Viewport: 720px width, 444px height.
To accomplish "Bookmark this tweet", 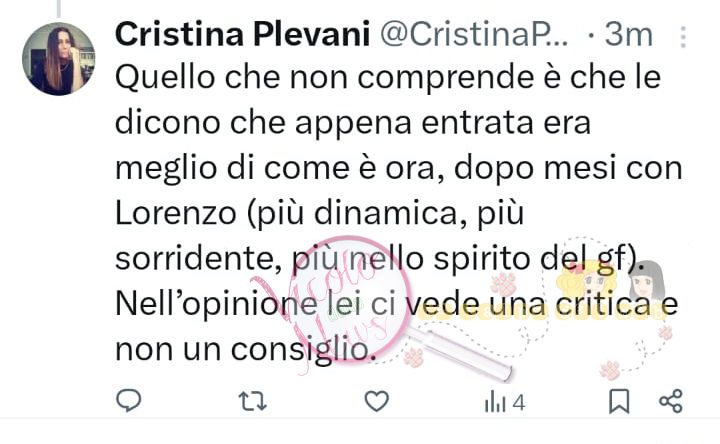I will point(619,401).
